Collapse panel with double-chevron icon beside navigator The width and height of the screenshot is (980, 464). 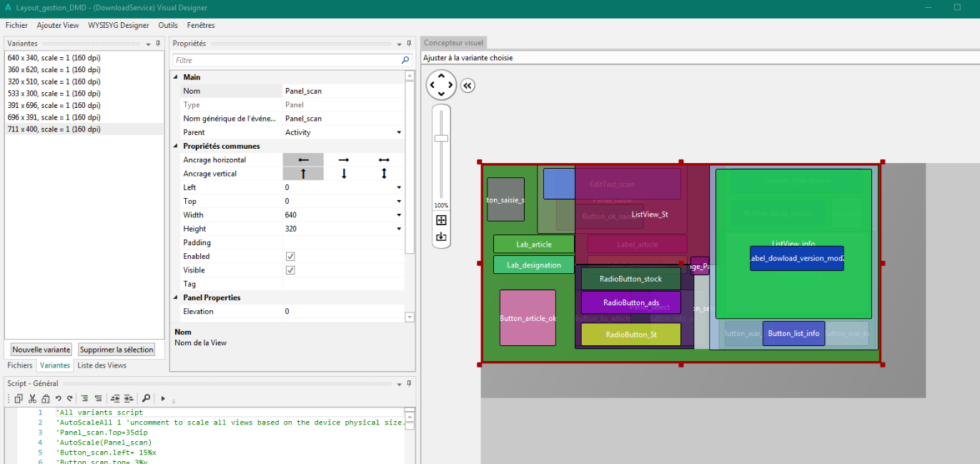click(467, 85)
